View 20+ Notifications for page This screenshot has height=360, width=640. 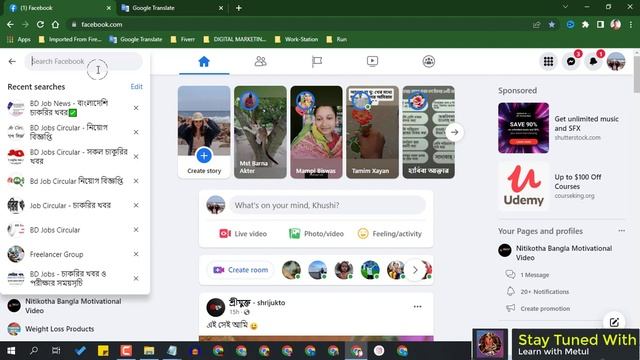[544, 291]
